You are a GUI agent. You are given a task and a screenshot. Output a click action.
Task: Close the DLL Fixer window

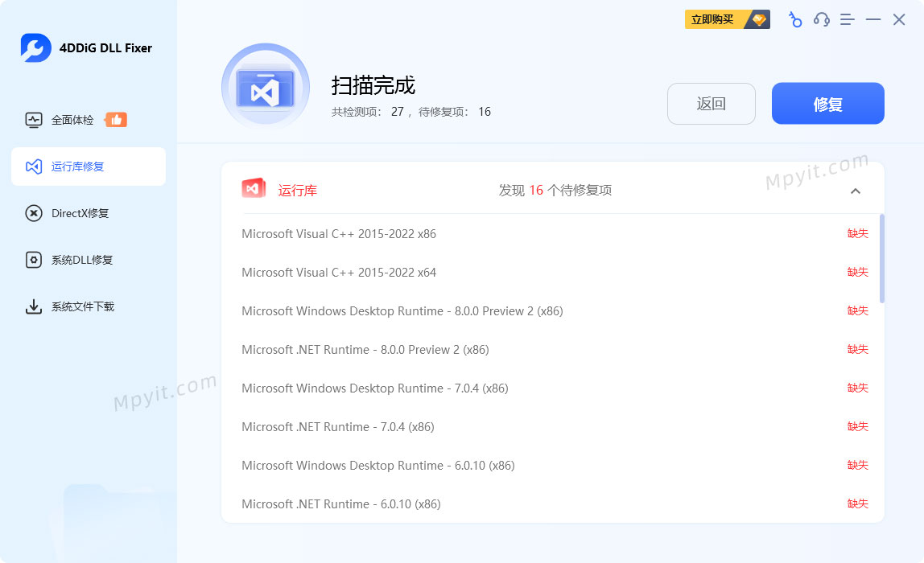[x=899, y=19]
